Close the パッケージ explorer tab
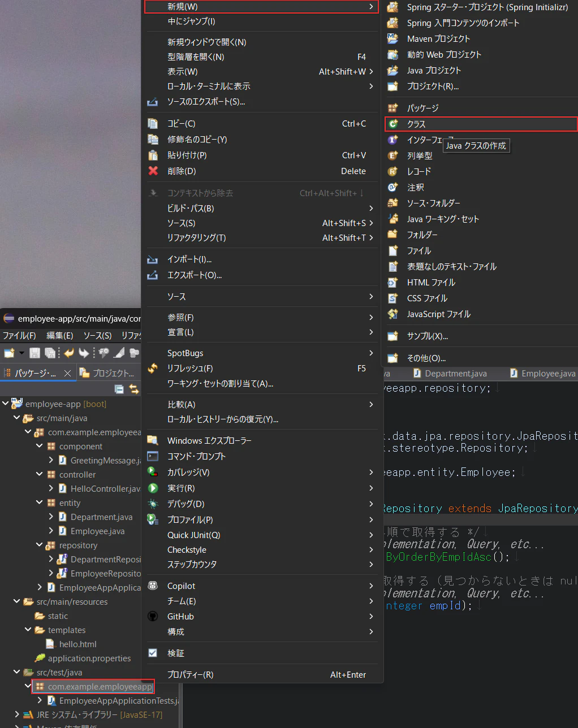Viewport: 578px width, 728px height. pyautogui.click(x=67, y=373)
